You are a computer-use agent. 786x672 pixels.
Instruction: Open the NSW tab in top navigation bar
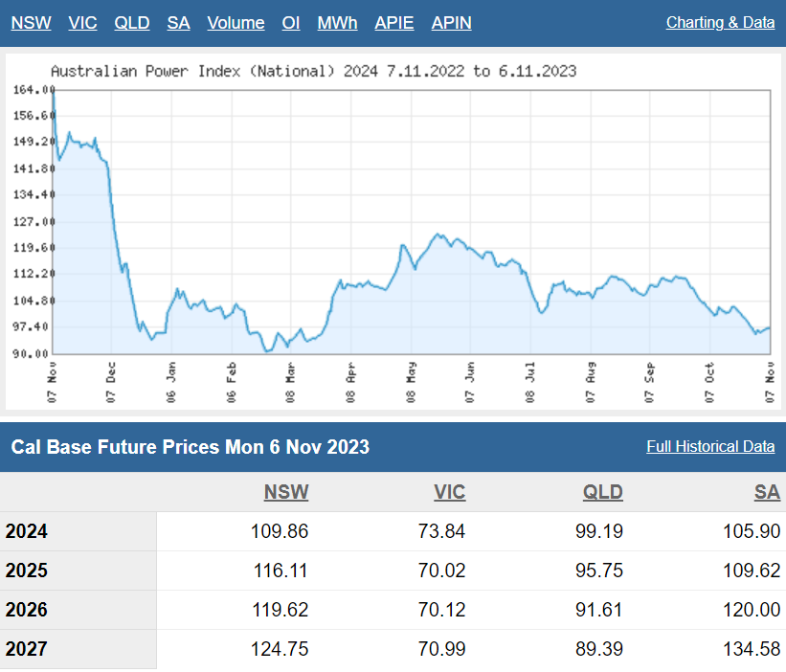[x=32, y=22]
